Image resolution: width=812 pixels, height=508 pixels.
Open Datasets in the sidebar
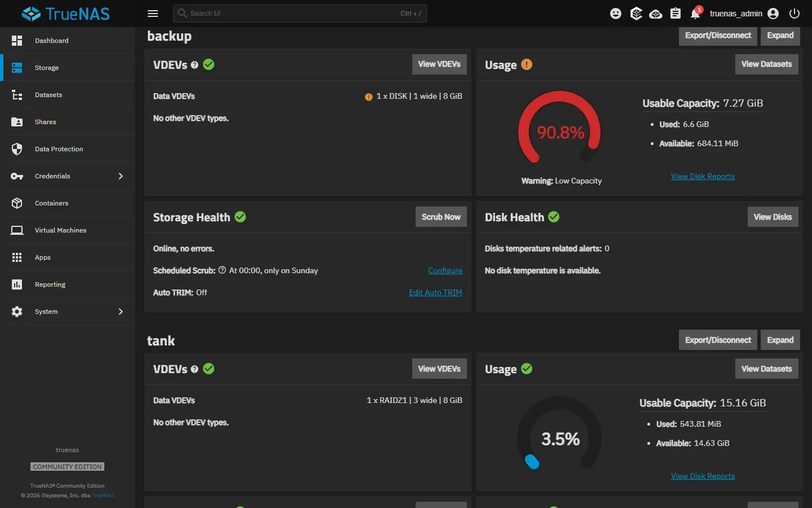68,95
